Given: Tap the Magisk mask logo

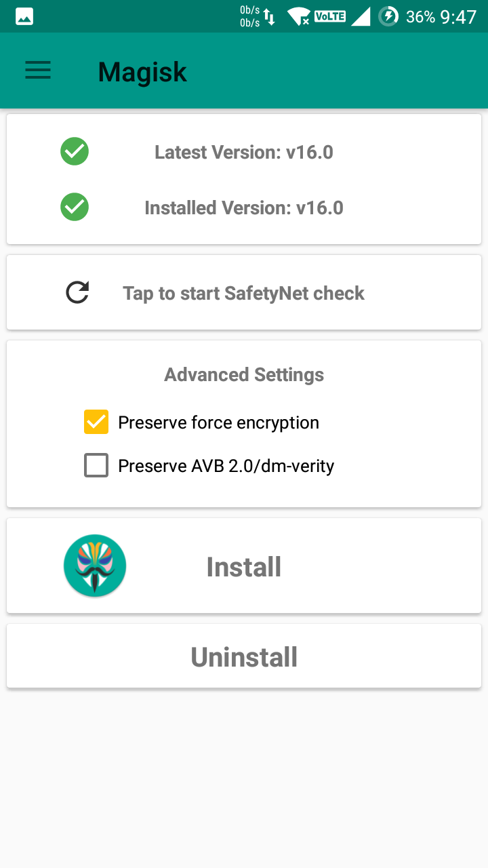Looking at the screenshot, I should [x=95, y=566].
